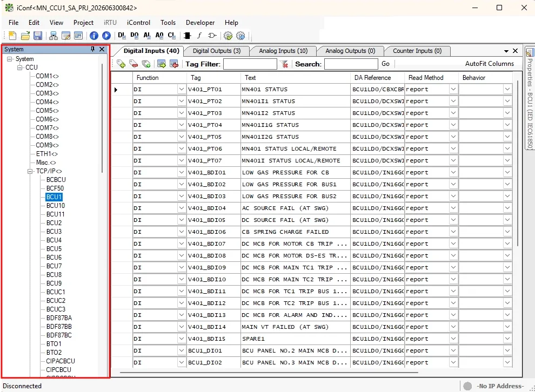Switch to Digital Outputs (3) tab
The height and width of the screenshot is (392, 535).
tap(217, 51)
